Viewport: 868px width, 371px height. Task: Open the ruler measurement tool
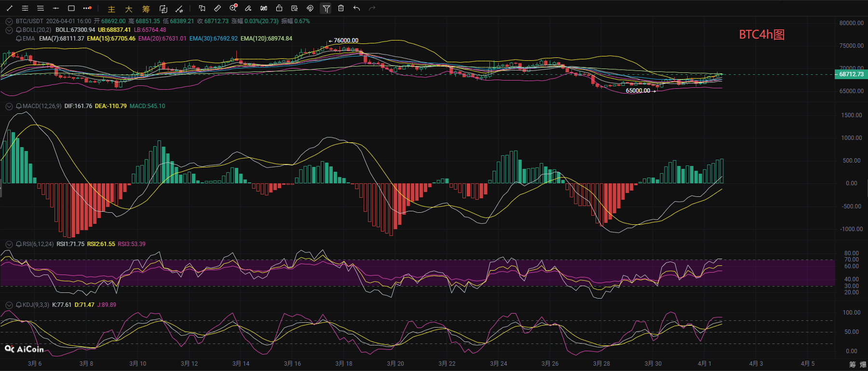[x=217, y=8]
